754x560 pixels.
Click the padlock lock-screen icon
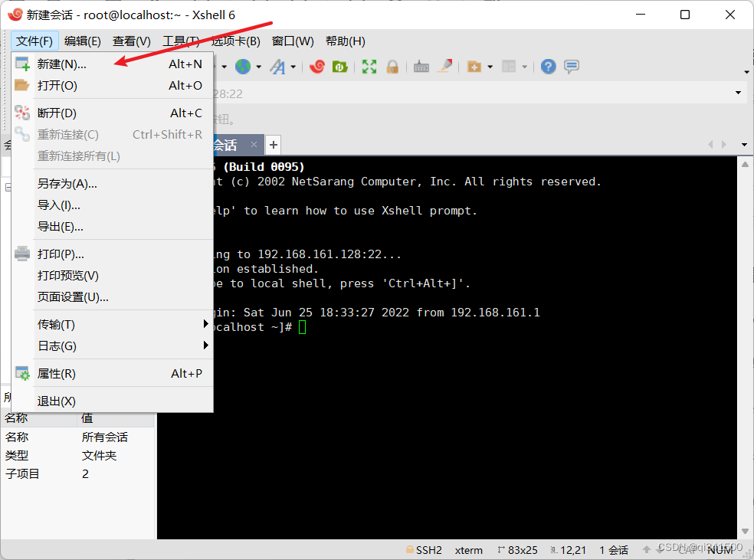[392, 67]
